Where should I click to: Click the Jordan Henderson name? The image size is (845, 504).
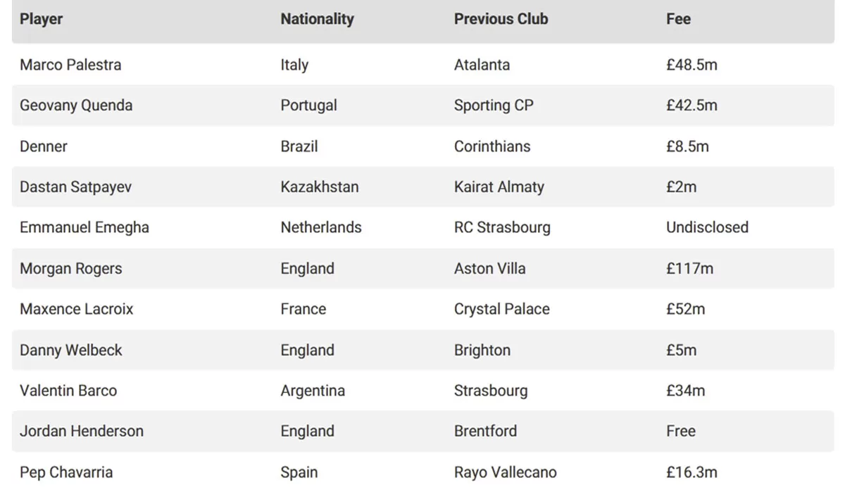[82, 431]
